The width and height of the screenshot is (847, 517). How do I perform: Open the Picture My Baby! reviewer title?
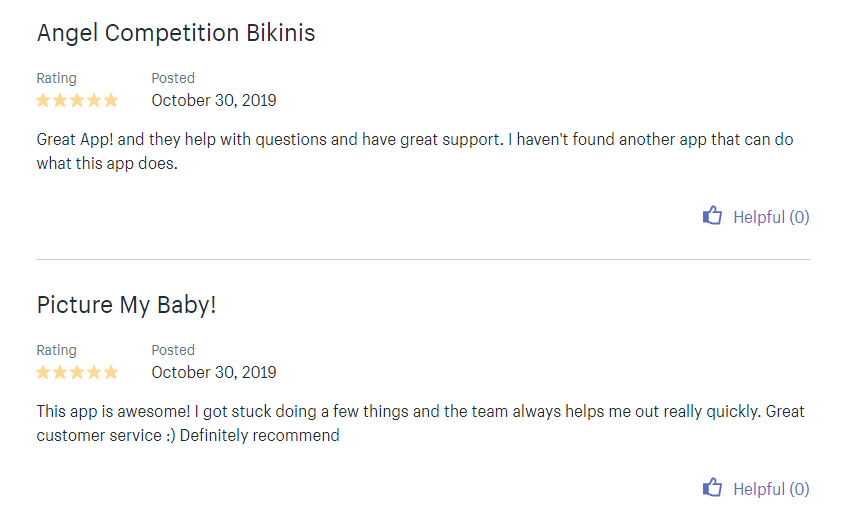coord(126,305)
